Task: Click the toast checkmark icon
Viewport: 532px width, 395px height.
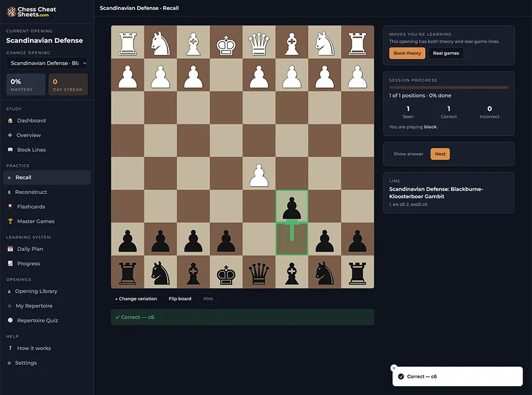Action: 401,376
